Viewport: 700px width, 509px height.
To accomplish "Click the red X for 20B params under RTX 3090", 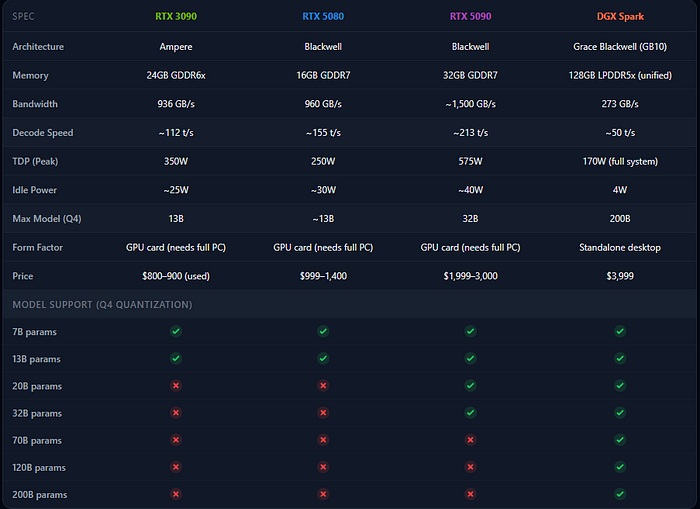I will [x=176, y=385].
